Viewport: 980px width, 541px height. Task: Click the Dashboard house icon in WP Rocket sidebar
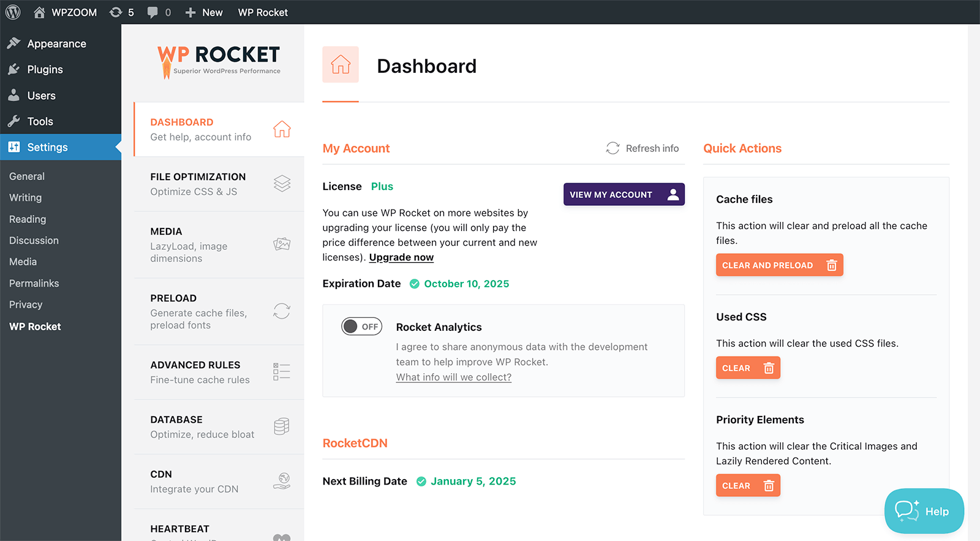[x=282, y=129]
